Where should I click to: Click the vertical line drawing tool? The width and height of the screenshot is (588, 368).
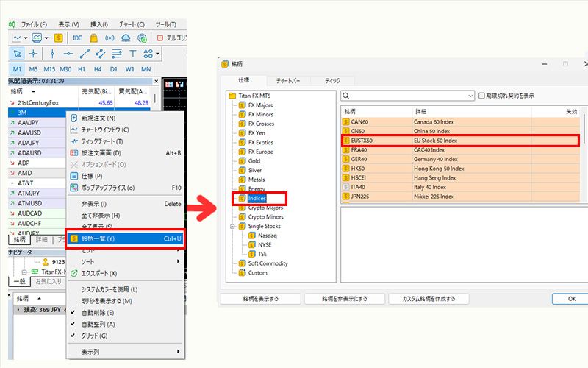51,54
